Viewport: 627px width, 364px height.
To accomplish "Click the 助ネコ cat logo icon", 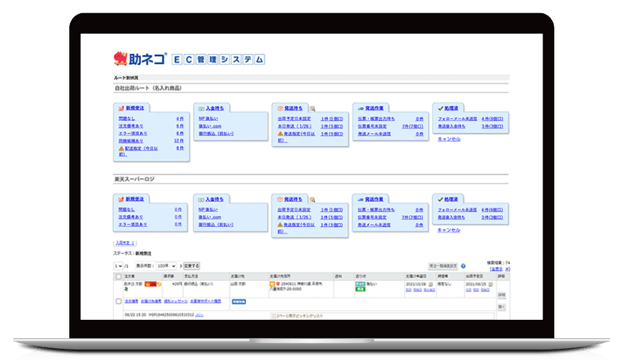I will click(121, 59).
